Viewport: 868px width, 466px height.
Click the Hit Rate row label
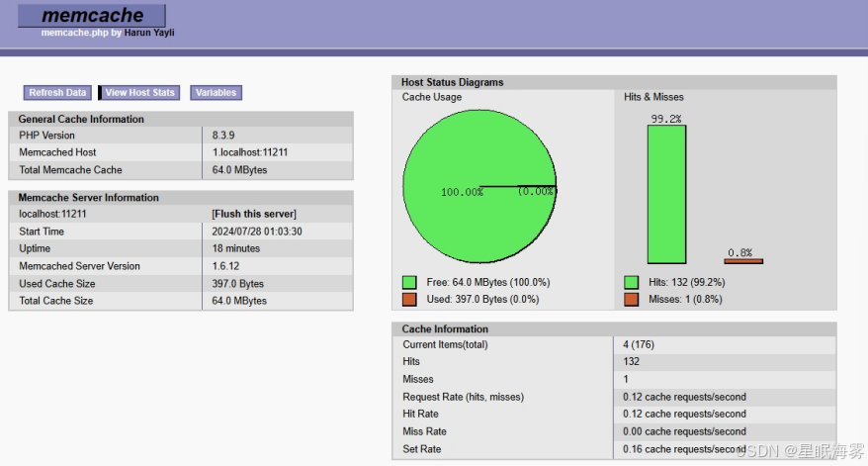click(x=421, y=414)
